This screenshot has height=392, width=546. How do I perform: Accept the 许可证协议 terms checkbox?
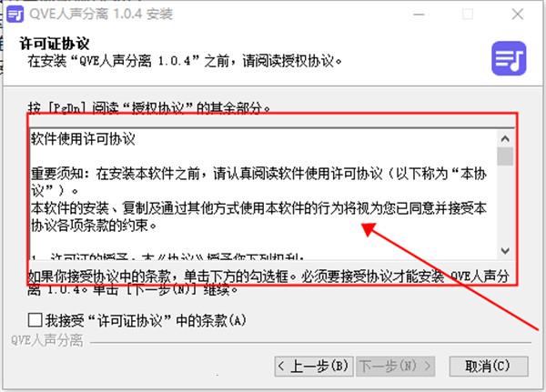[35, 320]
